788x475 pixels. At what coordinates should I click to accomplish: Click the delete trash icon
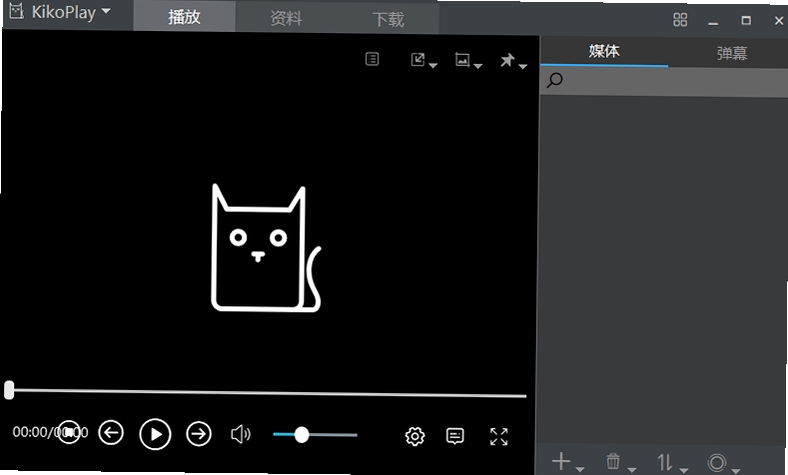click(613, 461)
